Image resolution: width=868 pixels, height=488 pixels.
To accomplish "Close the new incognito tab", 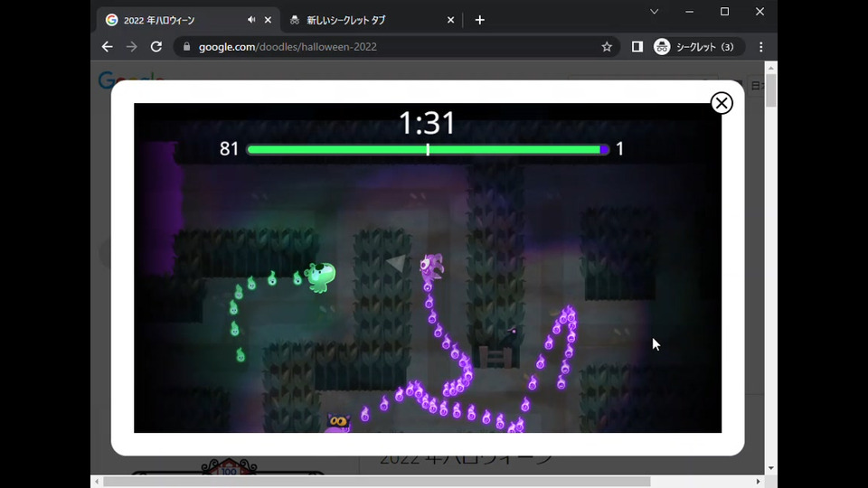I will 450,20.
